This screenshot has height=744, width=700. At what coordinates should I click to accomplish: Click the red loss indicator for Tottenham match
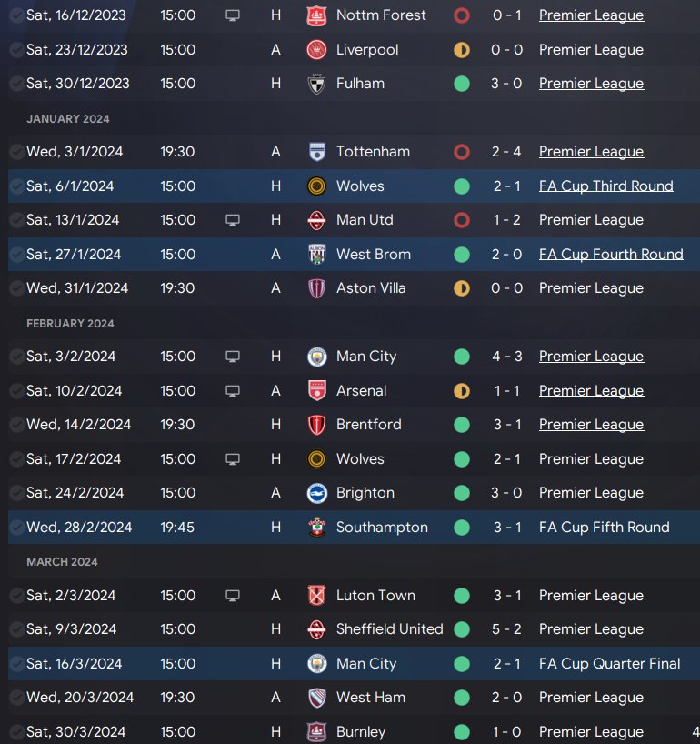coord(462,152)
